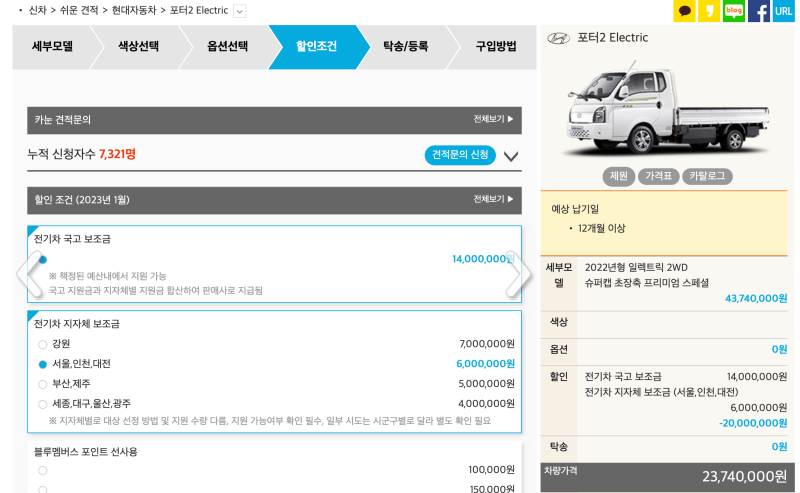Copy page URL icon
800x493 pixels.
pos(783,11)
